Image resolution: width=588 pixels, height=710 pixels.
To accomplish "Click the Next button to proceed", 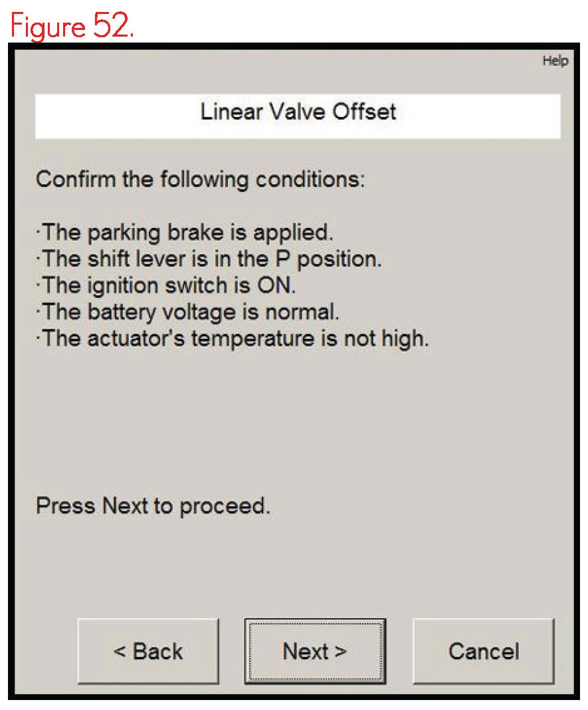I will point(314,651).
